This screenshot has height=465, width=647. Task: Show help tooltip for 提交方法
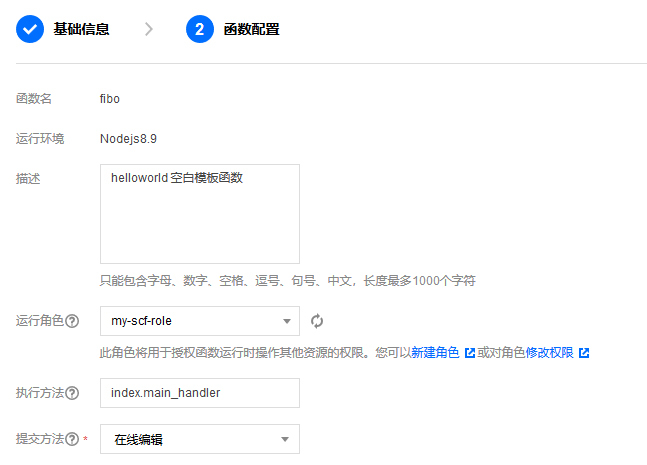(72, 439)
